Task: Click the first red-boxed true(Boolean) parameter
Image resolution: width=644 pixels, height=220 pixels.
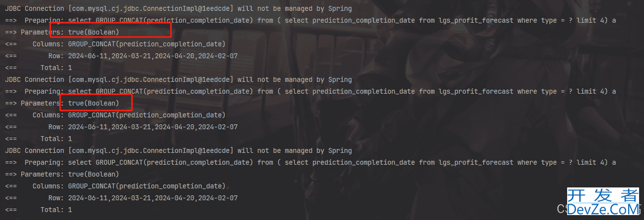Action: click(x=94, y=32)
